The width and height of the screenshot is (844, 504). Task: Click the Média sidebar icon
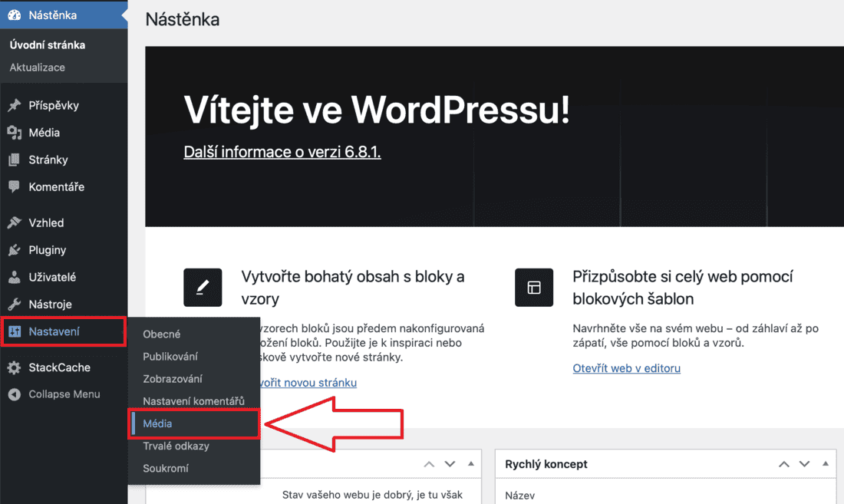[15, 132]
